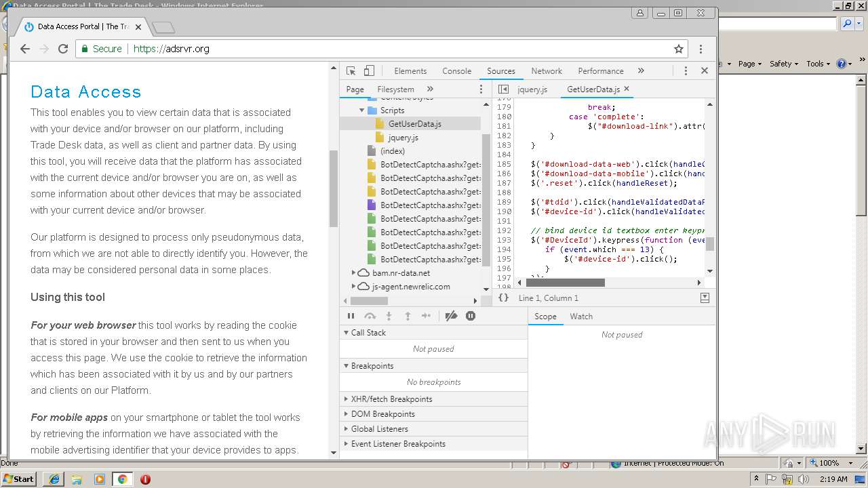The width and height of the screenshot is (868, 488).
Task: Open the Network tab
Action: 547,70
